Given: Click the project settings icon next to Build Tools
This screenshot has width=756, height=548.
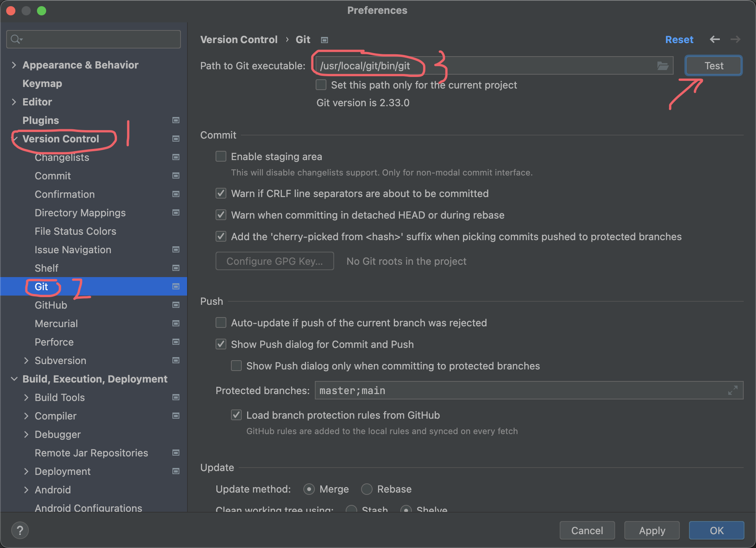Looking at the screenshot, I should (x=176, y=397).
